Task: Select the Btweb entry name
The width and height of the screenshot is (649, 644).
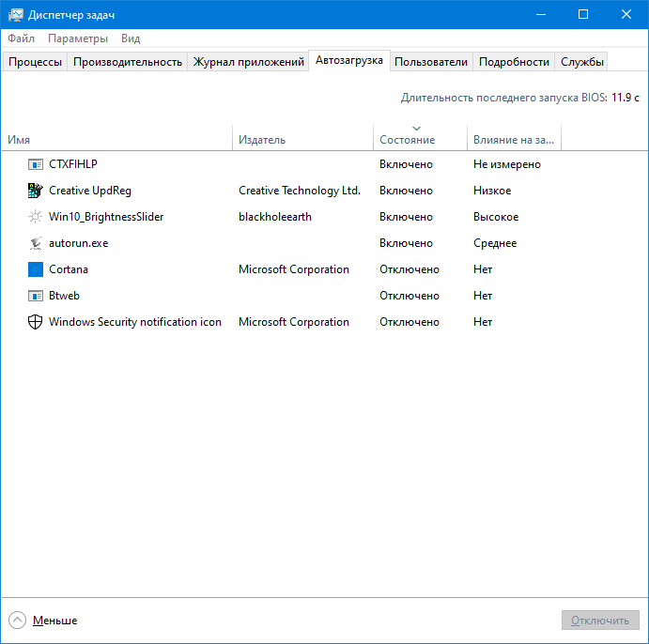Action: [64, 296]
